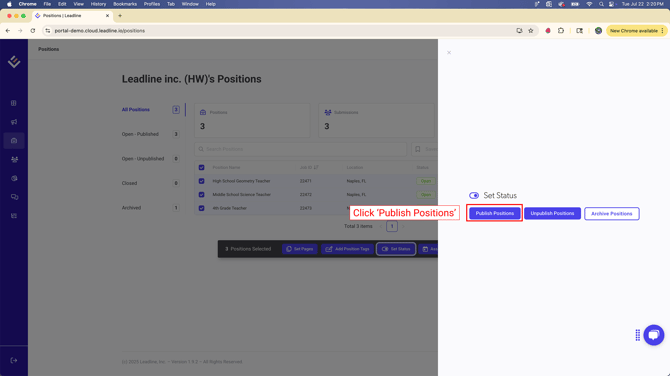Toggle the select-all positions checkbox
The width and height of the screenshot is (670, 376).
pyautogui.click(x=201, y=167)
